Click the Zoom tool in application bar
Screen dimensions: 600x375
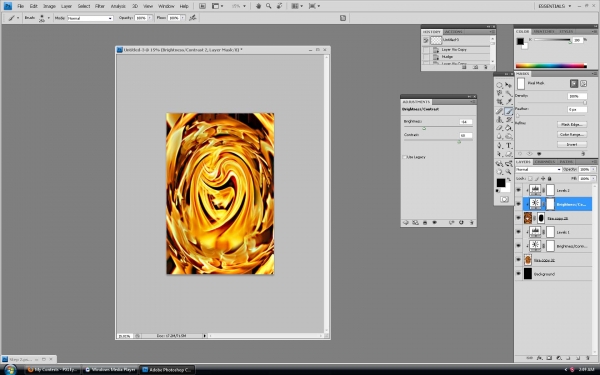click(x=269, y=6)
